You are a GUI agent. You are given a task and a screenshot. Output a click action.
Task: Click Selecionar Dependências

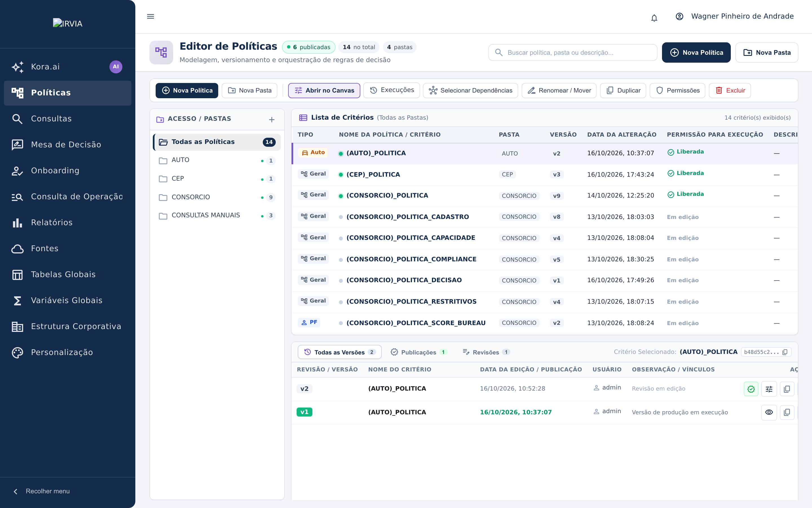[x=470, y=91]
